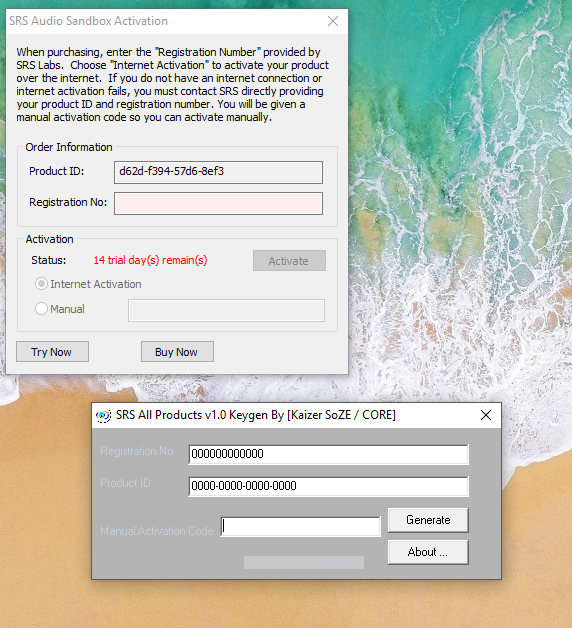Viewport: 572px width, 628px height.
Task: Open the faded URL link in keygen
Action: (304, 563)
